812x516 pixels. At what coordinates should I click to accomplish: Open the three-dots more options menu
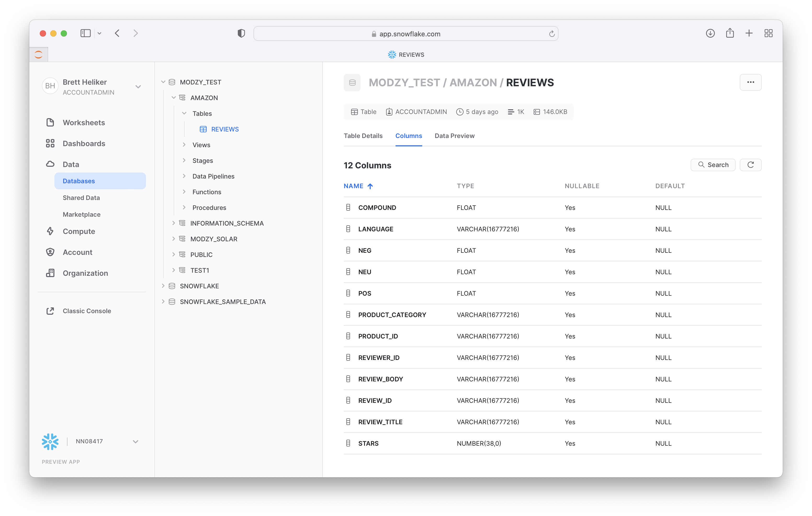(x=750, y=83)
